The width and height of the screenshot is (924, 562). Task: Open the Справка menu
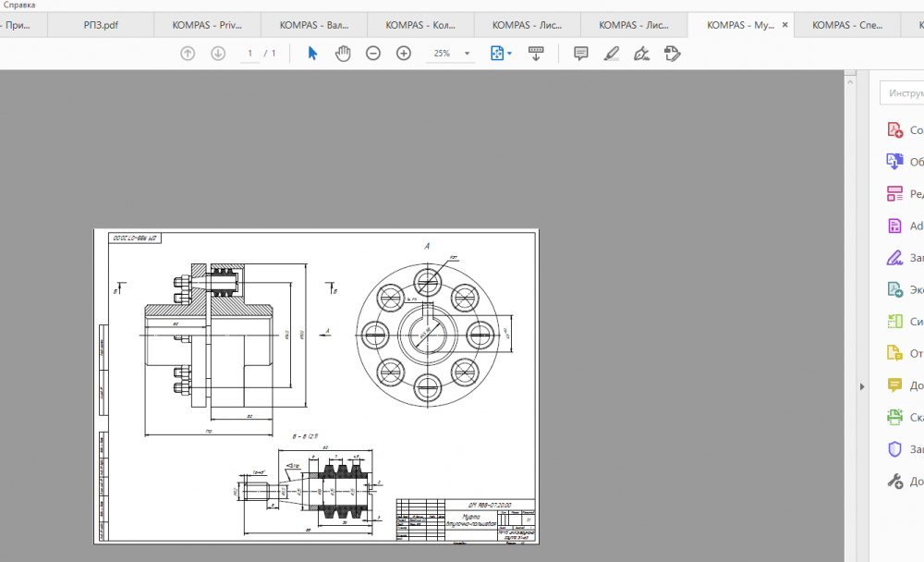[x=18, y=6]
